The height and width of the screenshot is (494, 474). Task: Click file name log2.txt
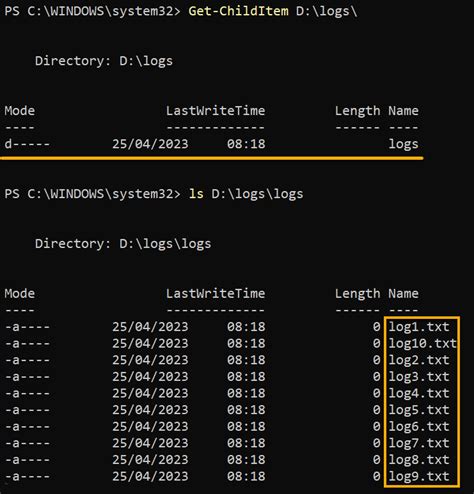coord(419,360)
